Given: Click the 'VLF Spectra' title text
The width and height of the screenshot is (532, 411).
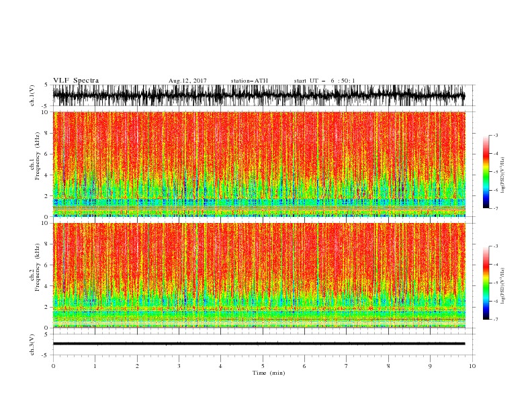Looking at the screenshot, I should pyautogui.click(x=76, y=81).
